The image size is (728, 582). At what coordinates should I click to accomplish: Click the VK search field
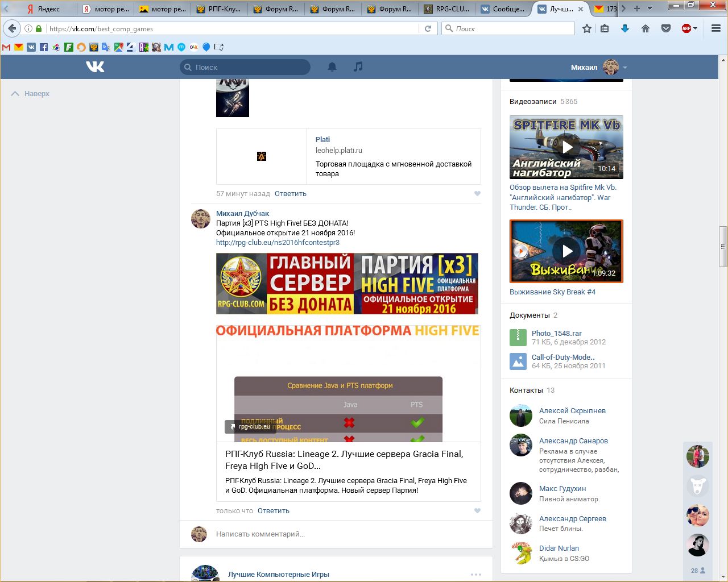pos(245,67)
